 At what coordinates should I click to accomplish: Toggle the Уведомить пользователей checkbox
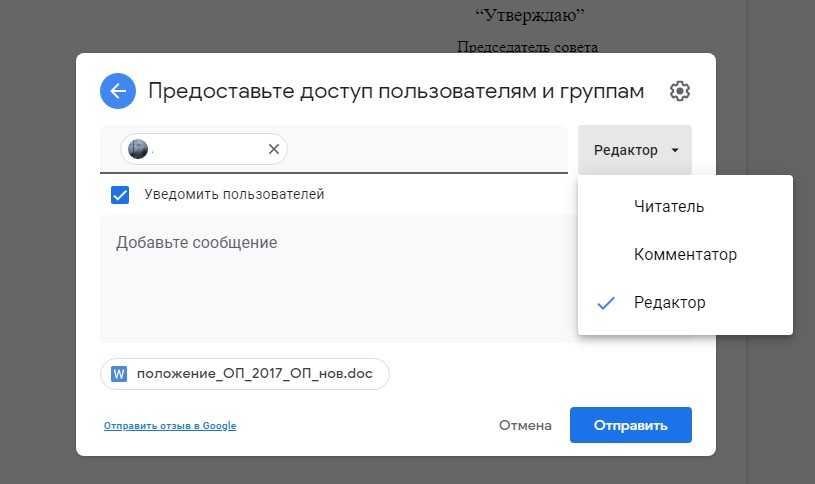(x=120, y=195)
